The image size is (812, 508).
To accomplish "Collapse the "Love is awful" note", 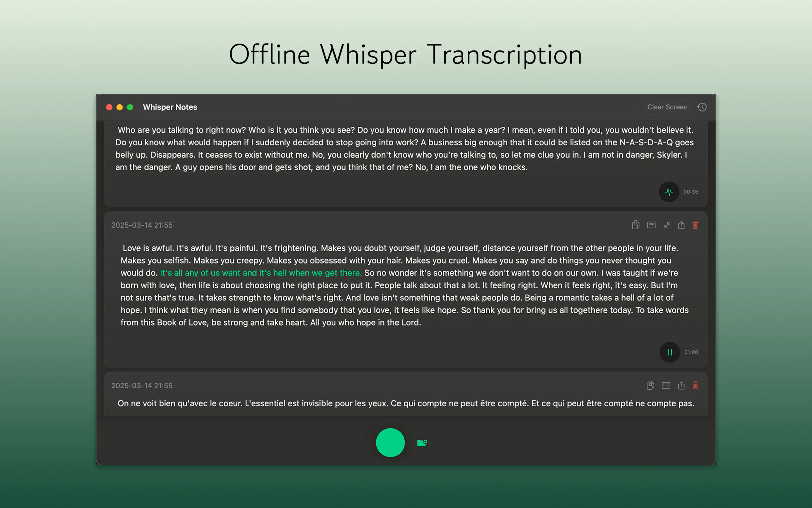I will (x=667, y=225).
